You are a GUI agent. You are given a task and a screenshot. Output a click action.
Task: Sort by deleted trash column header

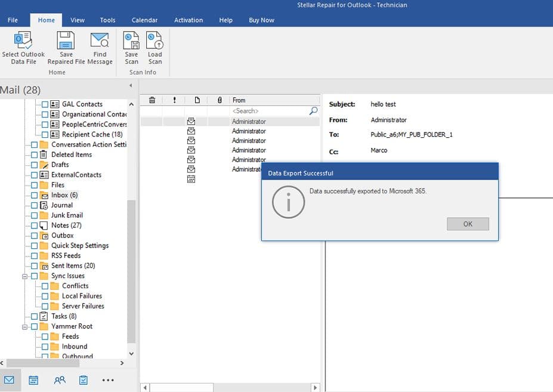point(152,100)
